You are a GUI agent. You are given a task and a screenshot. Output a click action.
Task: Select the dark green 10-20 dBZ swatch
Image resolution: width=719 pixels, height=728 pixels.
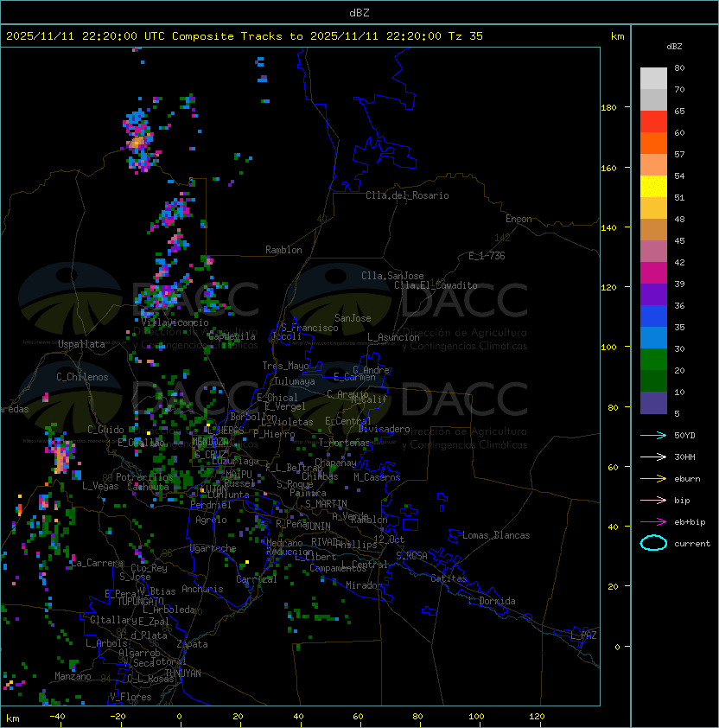coord(653,380)
